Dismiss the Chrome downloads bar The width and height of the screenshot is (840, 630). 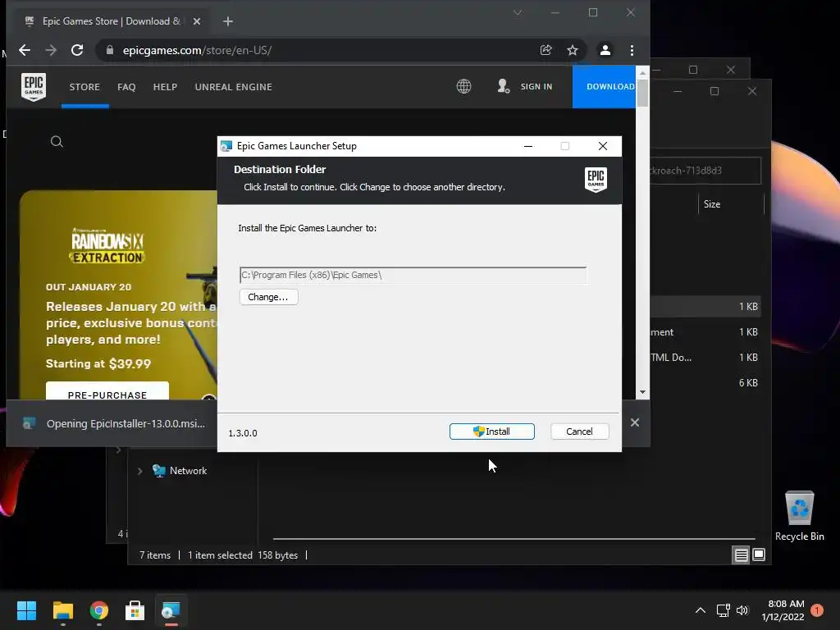click(635, 422)
